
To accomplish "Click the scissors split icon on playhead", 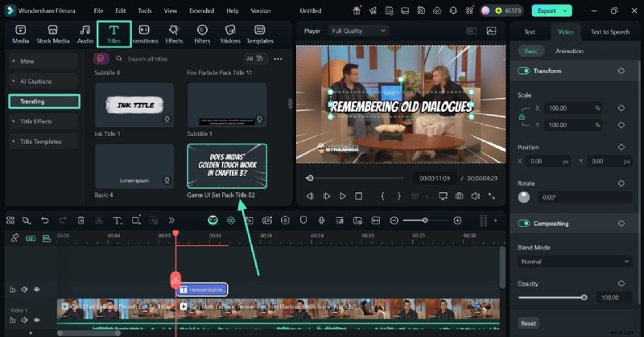I will point(175,280).
